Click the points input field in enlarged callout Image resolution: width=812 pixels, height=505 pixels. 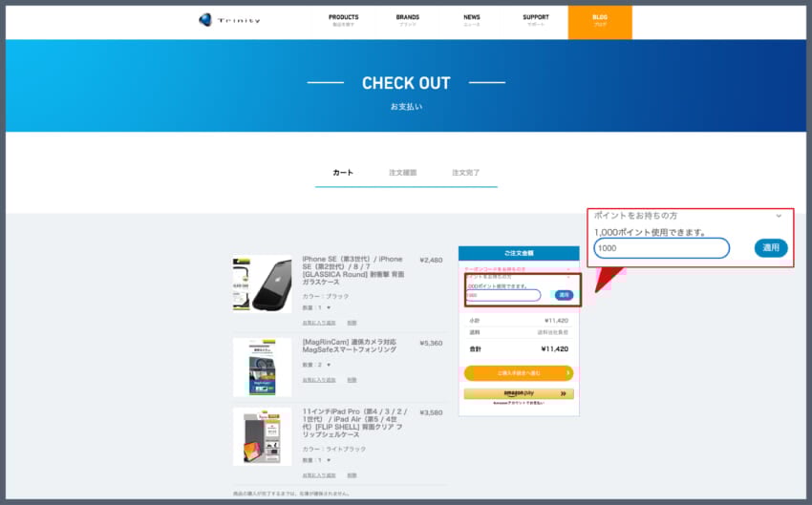click(x=661, y=248)
